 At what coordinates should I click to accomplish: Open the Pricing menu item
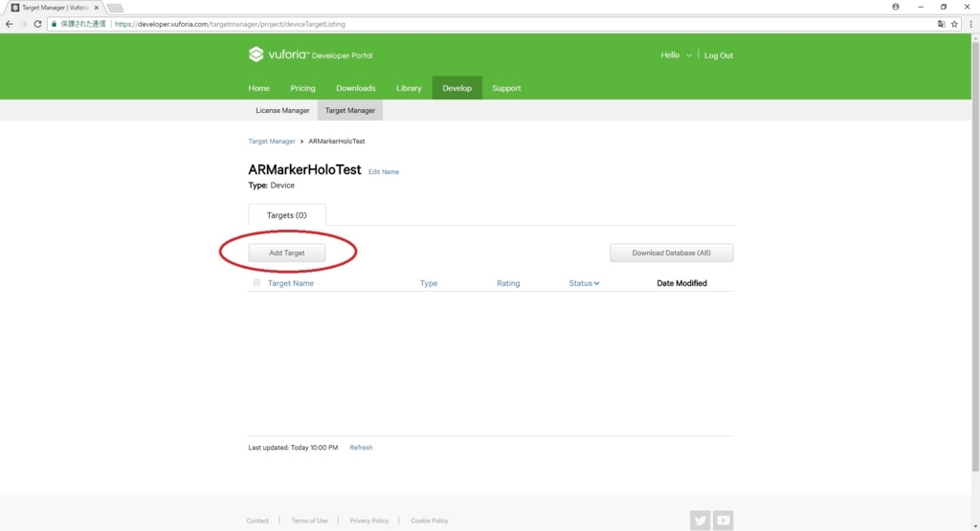coord(302,88)
